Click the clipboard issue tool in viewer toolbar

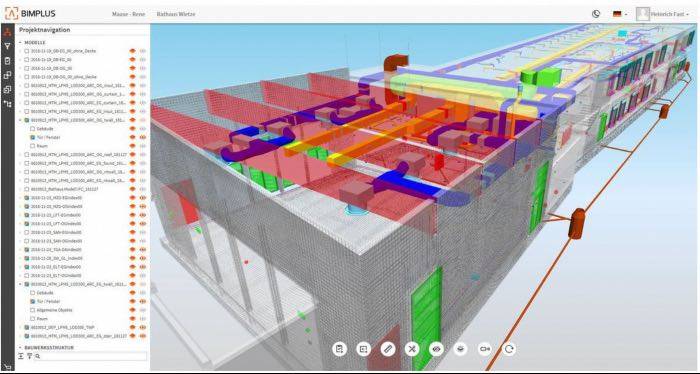coord(340,349)
